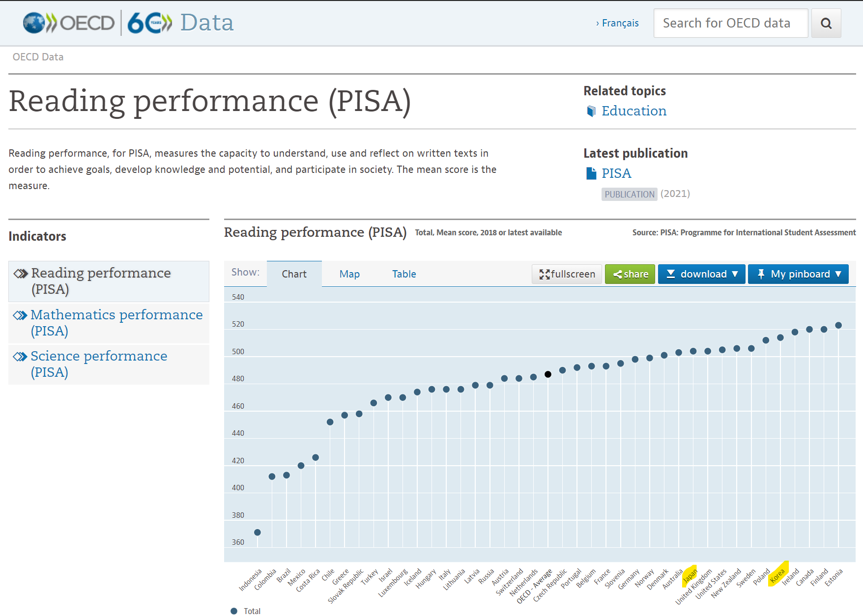Click the OECD globe logo

[34, 23]
